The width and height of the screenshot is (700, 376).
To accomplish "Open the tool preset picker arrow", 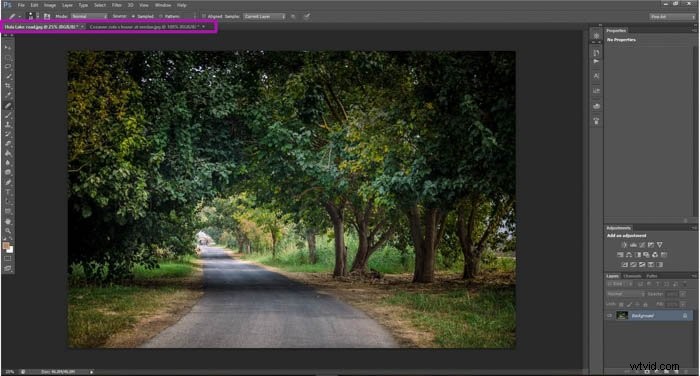I will (x=20, y=16).
